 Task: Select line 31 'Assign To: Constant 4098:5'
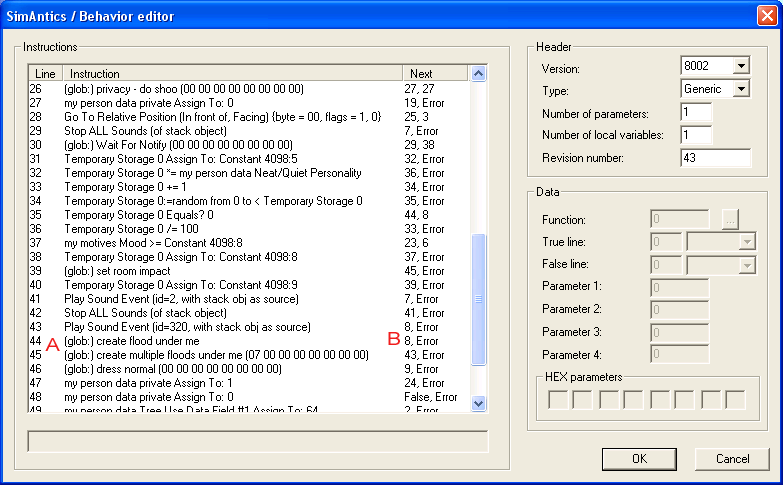pyautogui.click(x=249, y=159)
